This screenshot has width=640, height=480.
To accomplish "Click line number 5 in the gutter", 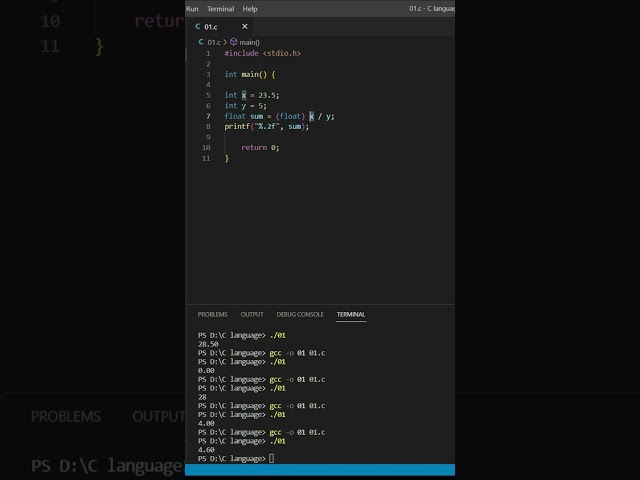I will 208,95.
